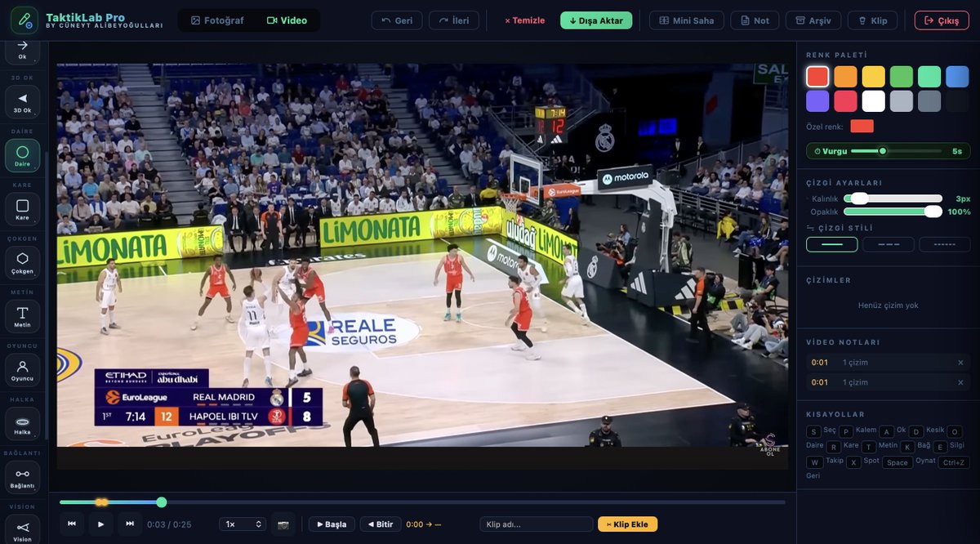980x544 pixels.
Task: Select the Daire circle tool
Action: point(22,155)
